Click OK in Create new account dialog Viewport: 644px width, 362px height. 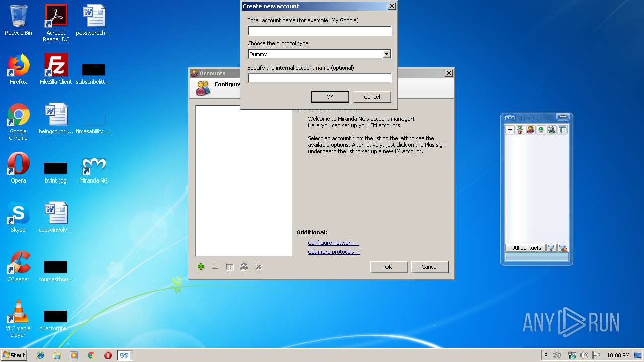tap(330, 97)
